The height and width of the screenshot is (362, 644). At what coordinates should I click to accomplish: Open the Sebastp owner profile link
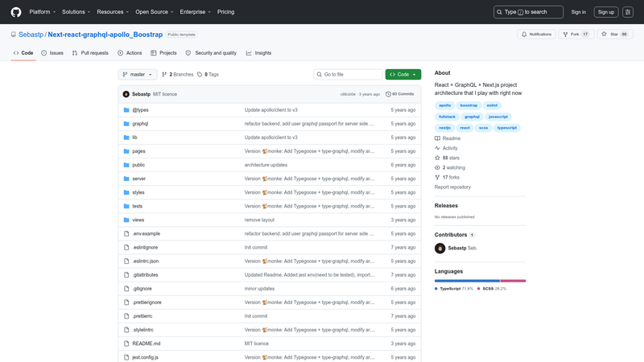31,35
